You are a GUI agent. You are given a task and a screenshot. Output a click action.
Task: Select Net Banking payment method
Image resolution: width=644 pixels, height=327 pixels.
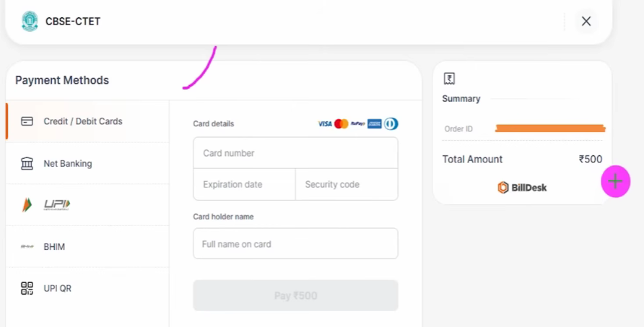click(67, 164)
